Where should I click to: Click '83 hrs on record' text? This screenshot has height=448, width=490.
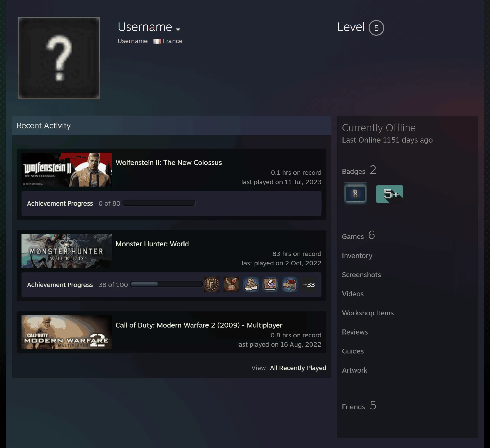297,254
